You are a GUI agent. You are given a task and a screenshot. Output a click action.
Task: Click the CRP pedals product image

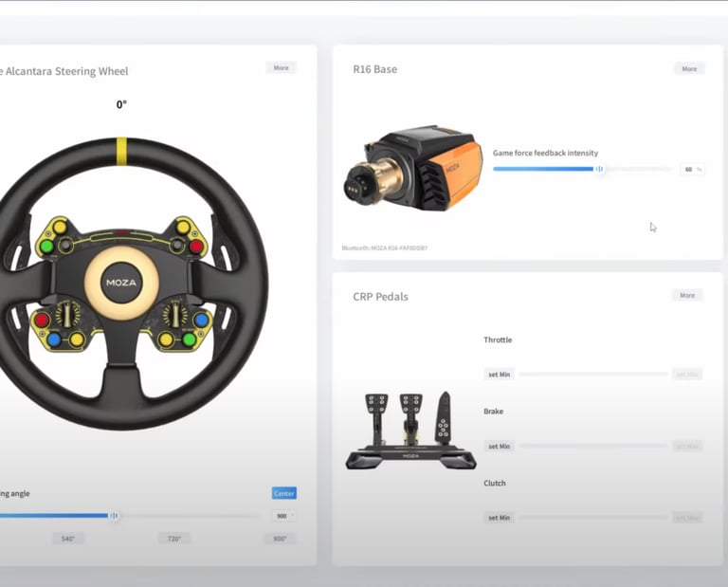[410, 431]
